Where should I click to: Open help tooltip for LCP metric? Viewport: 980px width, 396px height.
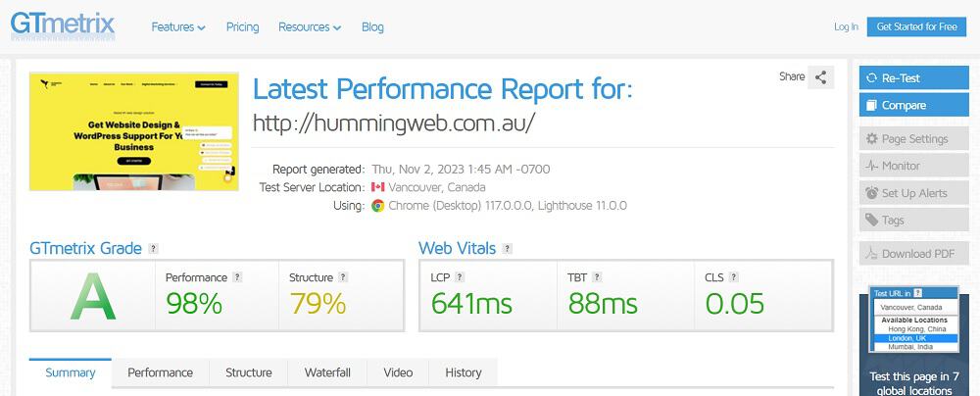coord(460,277)
